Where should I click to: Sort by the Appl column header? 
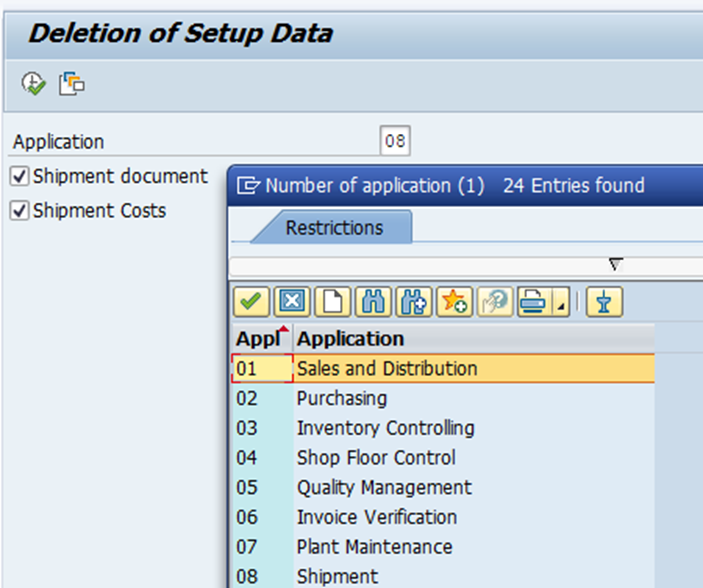[x=262, y=338]
